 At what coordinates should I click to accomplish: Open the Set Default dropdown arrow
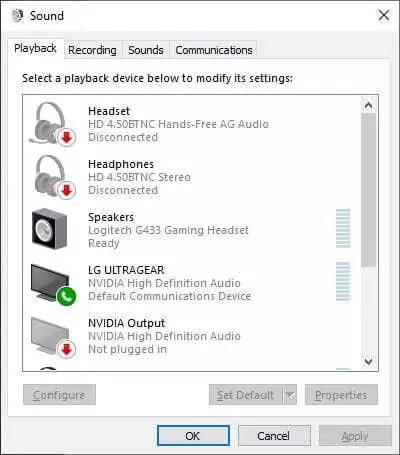(290, 395)
